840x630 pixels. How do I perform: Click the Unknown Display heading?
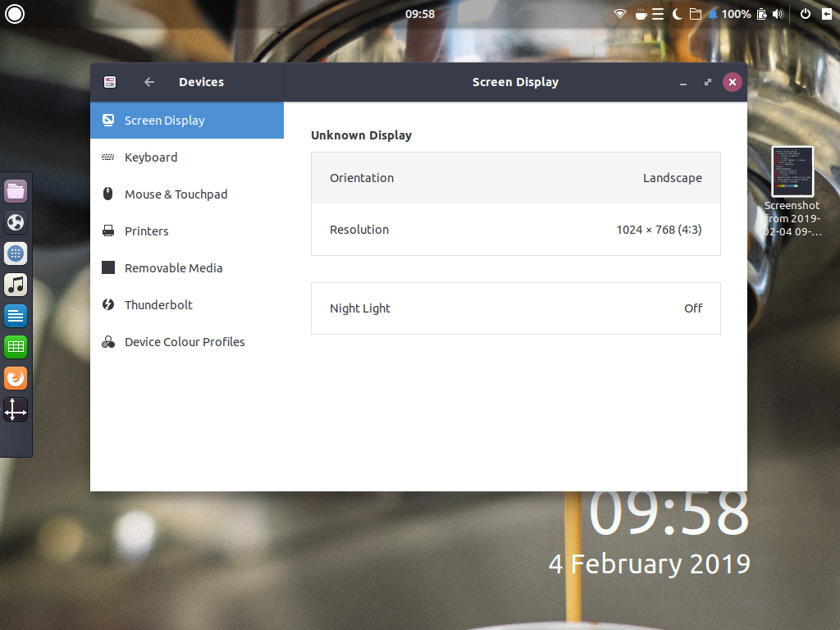point(361,135)
